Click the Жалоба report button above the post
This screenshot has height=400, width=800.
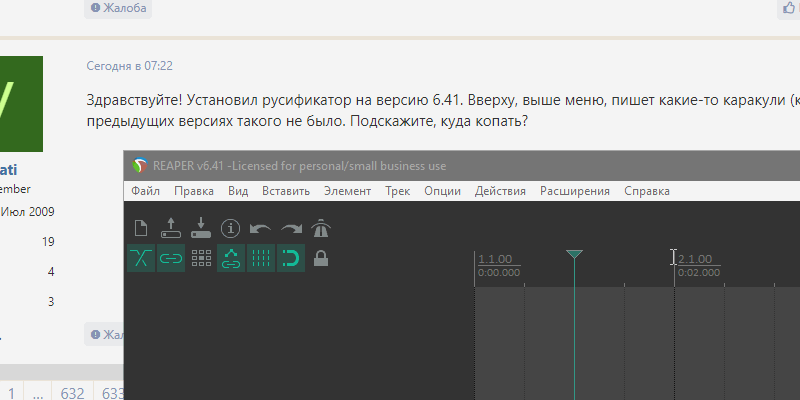coord(118,8)
